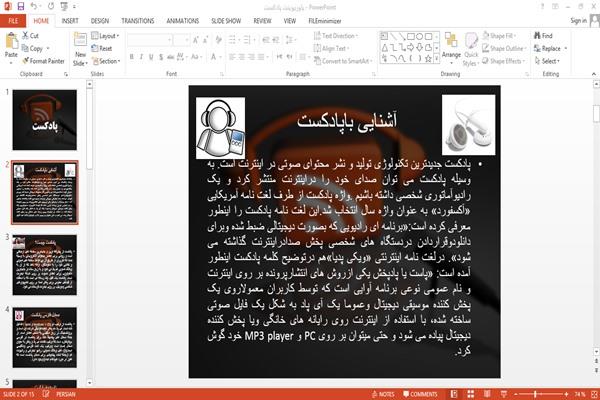Switch to Reading View icon
The height and width of the screenshot is (400, 600).
click(x=487, y=394)
